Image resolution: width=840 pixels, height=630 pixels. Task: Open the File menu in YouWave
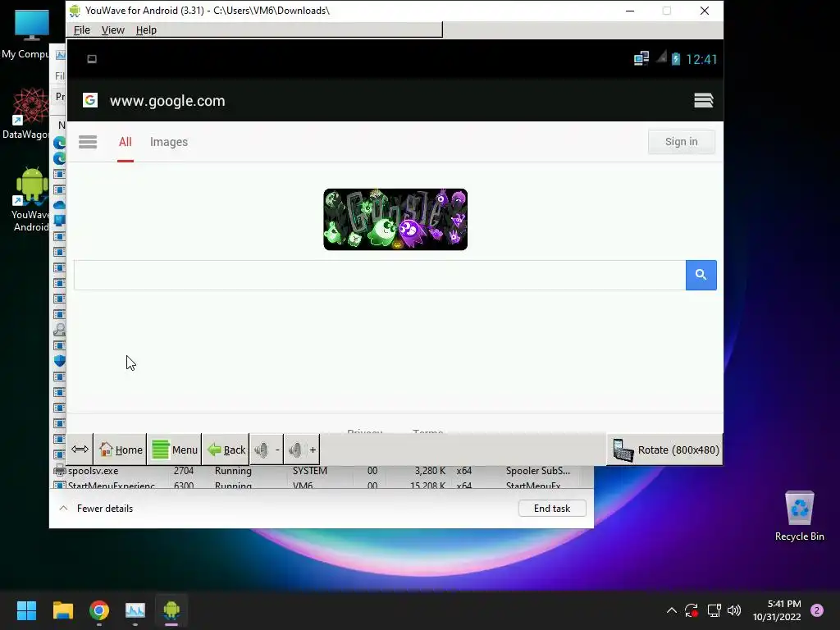(81, 30)
